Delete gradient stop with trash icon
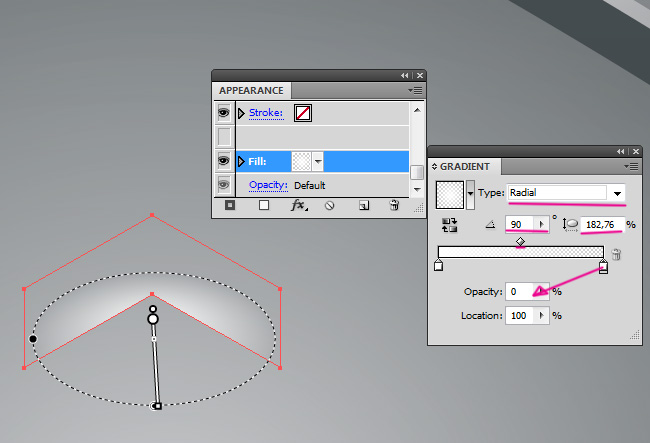Image resolution: width=650 pixels, height=443 pixels. (616, 255)
